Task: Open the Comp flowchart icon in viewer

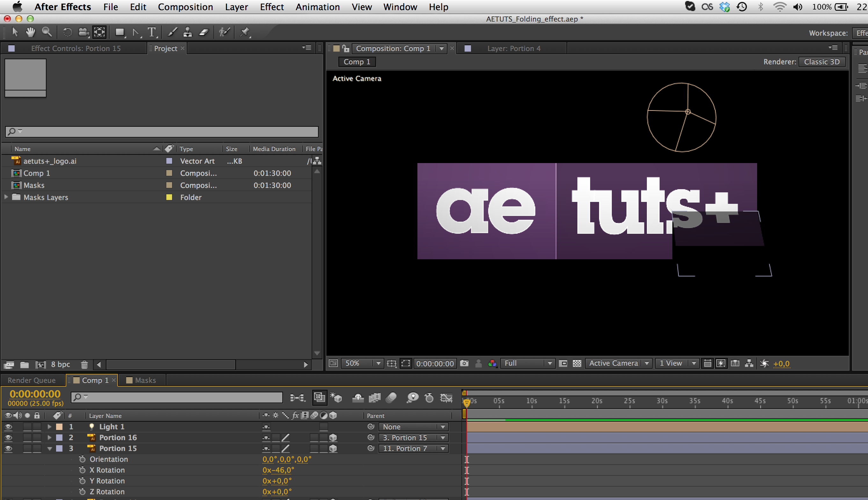Action: 749,363
